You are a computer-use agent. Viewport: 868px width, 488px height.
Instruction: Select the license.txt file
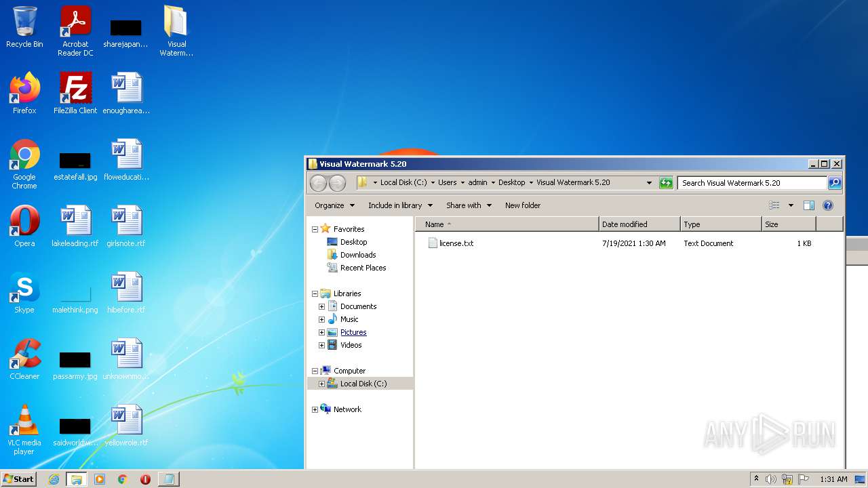[x=451, y=243]
